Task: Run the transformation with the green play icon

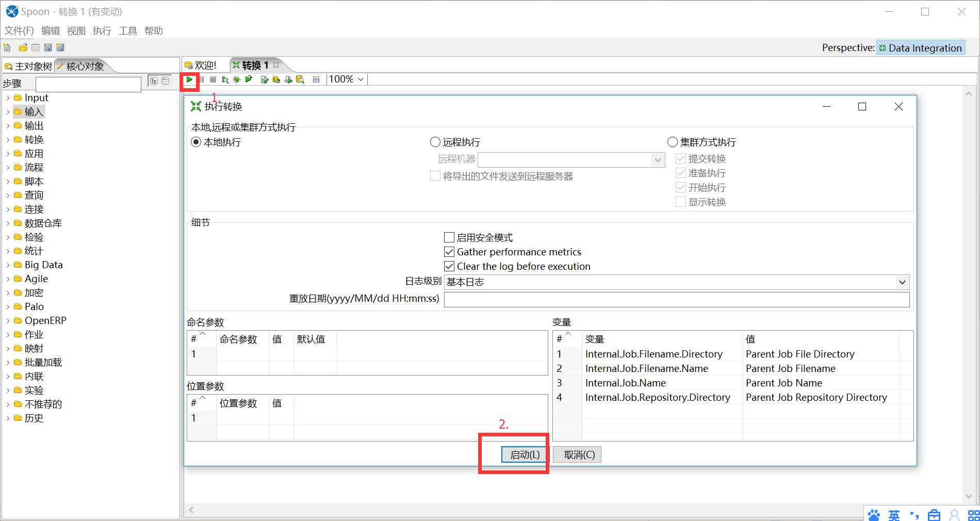Action: [189, 79]
